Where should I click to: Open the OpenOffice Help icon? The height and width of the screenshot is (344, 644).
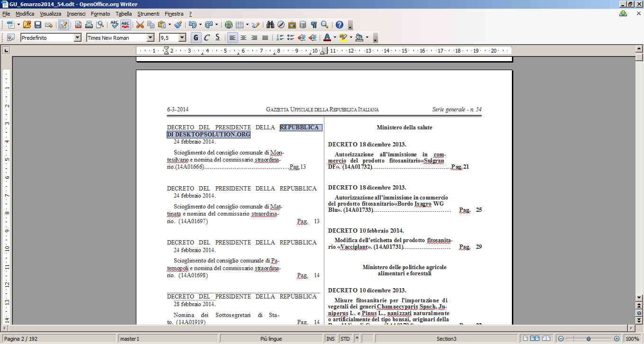(339, 25)
